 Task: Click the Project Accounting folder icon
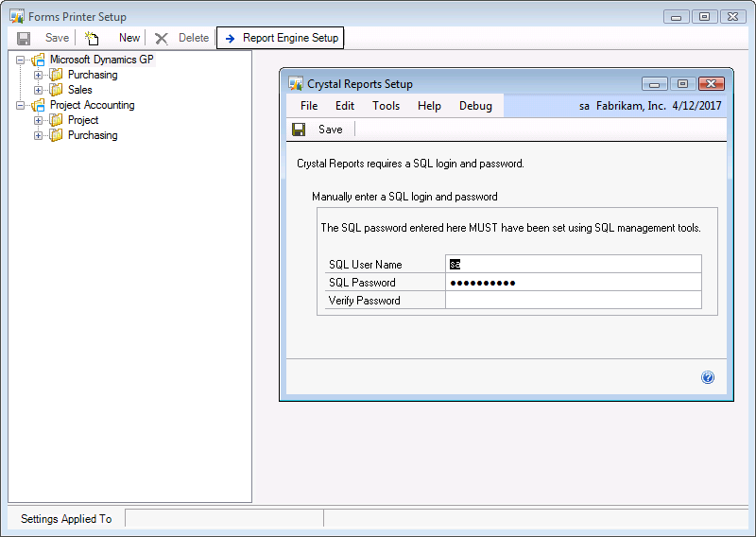point(38,105)
